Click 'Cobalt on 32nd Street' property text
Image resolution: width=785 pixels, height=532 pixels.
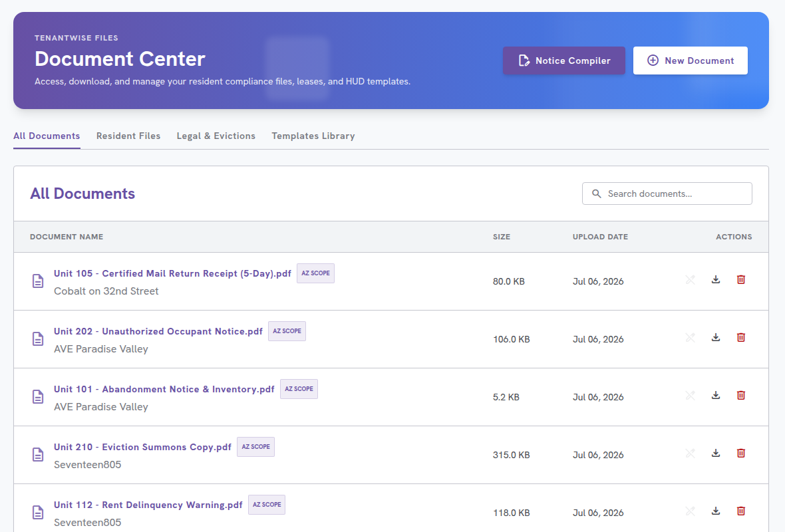pyautogui.click(x=106, y=291)
